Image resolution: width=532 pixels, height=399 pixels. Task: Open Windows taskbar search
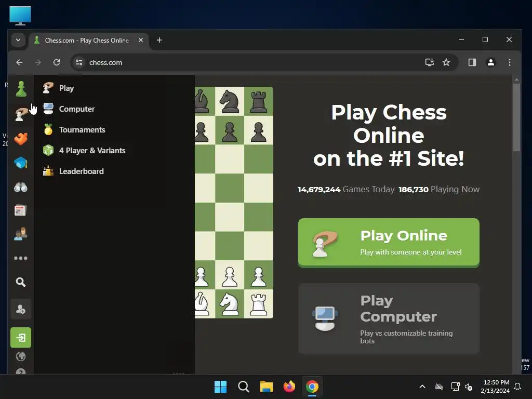click(244, 387)
